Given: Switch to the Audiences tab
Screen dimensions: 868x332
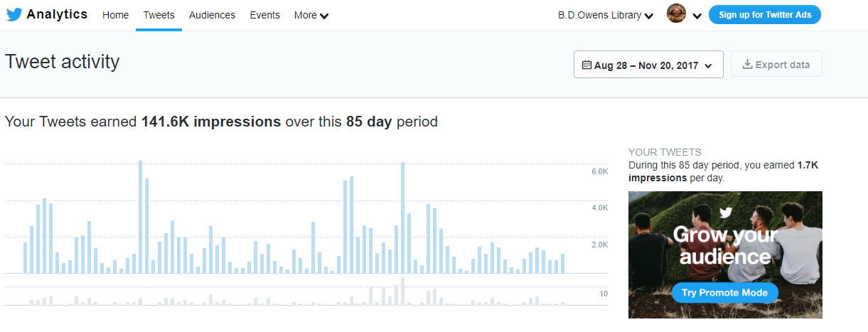Looking at the screenshot, I should pos(212,15).
